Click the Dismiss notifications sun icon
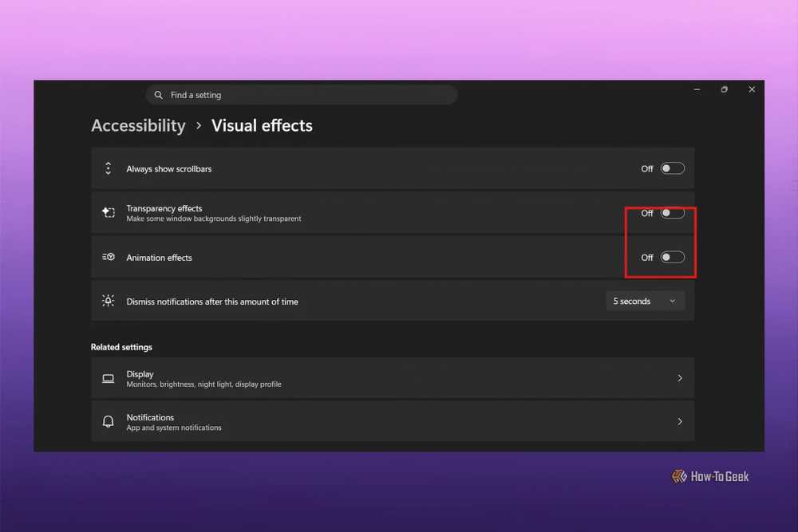 point(108,301)
